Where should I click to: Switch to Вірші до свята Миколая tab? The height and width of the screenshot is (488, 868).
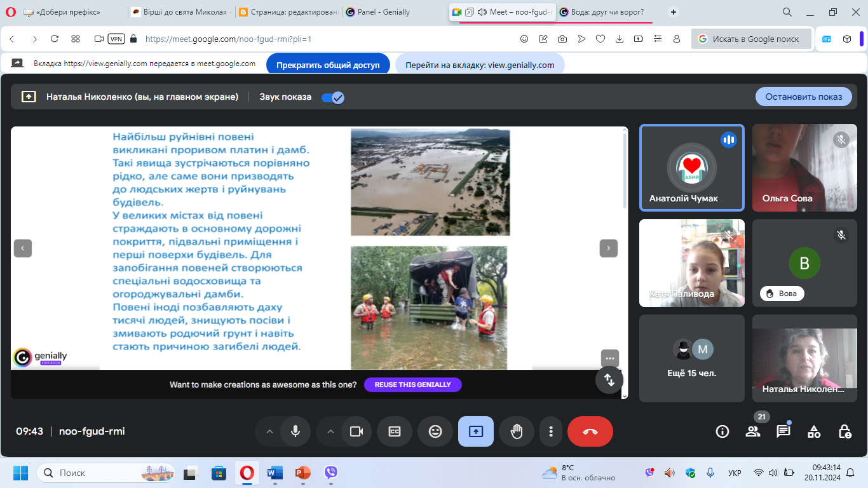pos(180,12)
